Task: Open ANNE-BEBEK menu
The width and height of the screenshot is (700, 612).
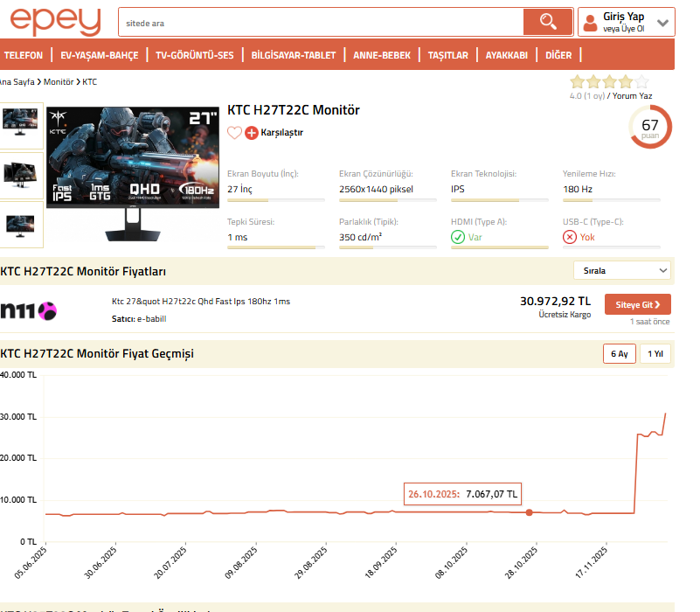Action: point(382,55)
